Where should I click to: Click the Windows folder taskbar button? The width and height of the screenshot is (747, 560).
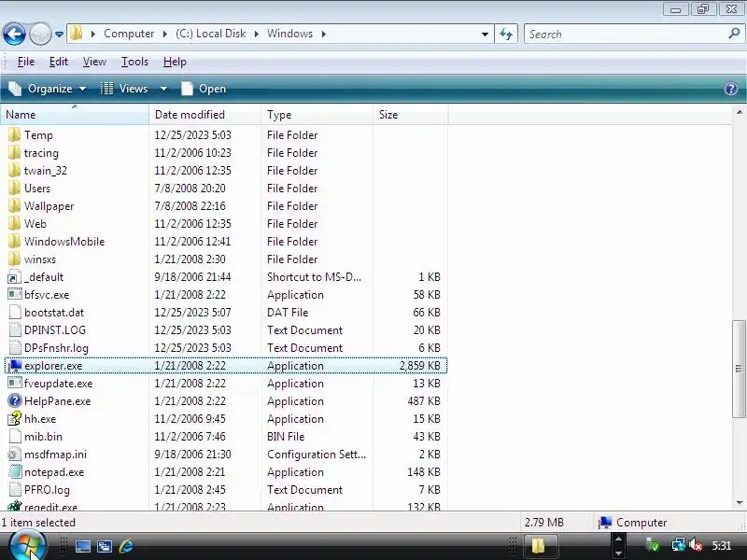click(541, 546)
